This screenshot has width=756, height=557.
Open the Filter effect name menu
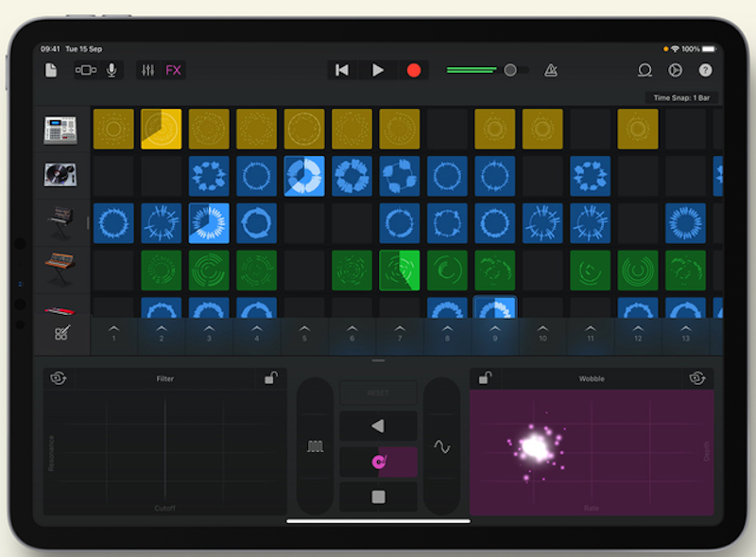[x=164, y=379]
